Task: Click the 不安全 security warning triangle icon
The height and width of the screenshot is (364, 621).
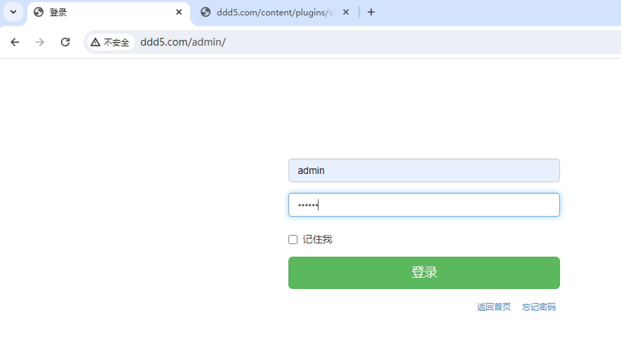Action: (x=95, y=42)
